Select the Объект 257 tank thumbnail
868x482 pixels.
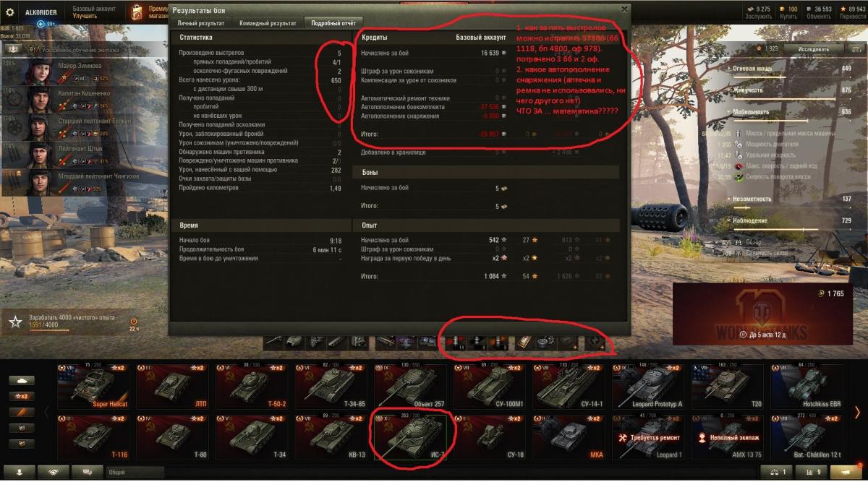(413, 386)
